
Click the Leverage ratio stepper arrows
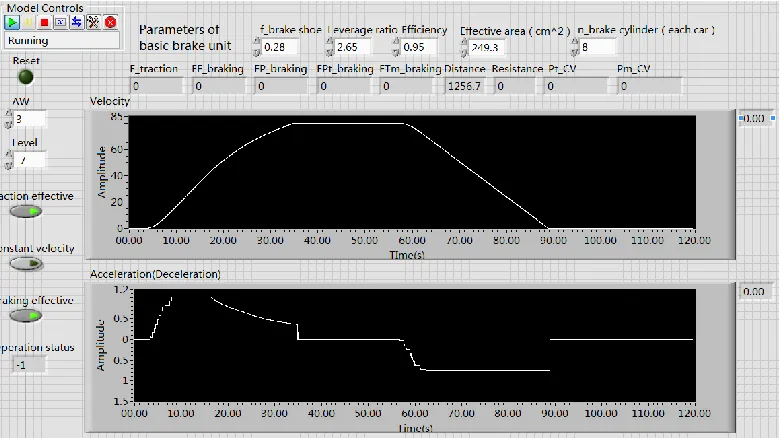tap(330, 47)
